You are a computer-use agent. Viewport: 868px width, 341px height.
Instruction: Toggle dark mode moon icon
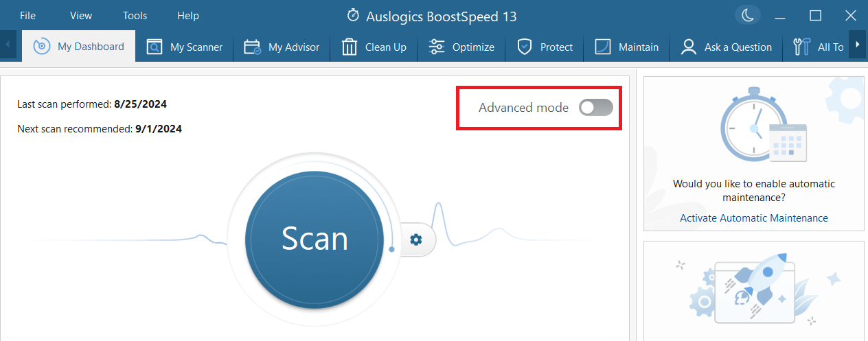[748, 15]
